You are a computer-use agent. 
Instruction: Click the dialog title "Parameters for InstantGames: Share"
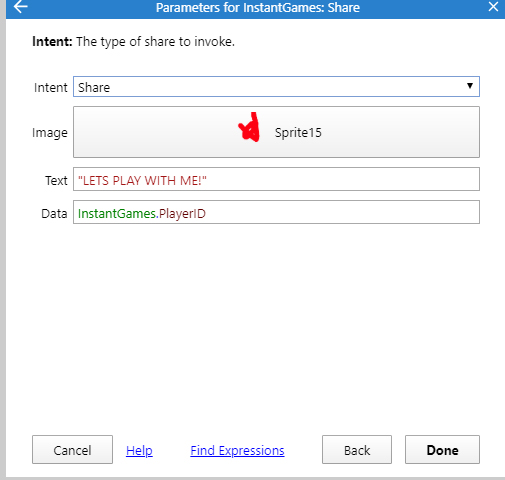point(258,8)
